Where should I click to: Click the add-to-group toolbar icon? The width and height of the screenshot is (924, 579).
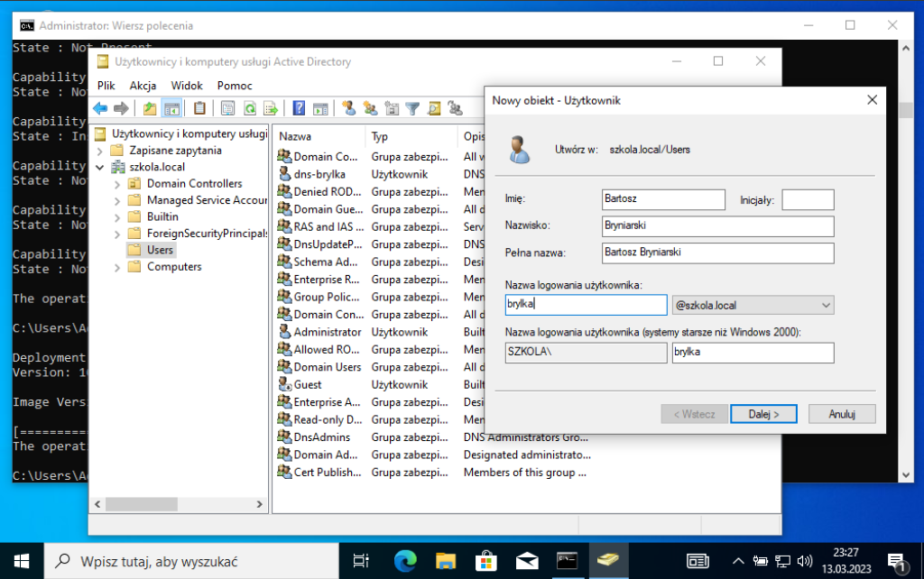[455, 108]
